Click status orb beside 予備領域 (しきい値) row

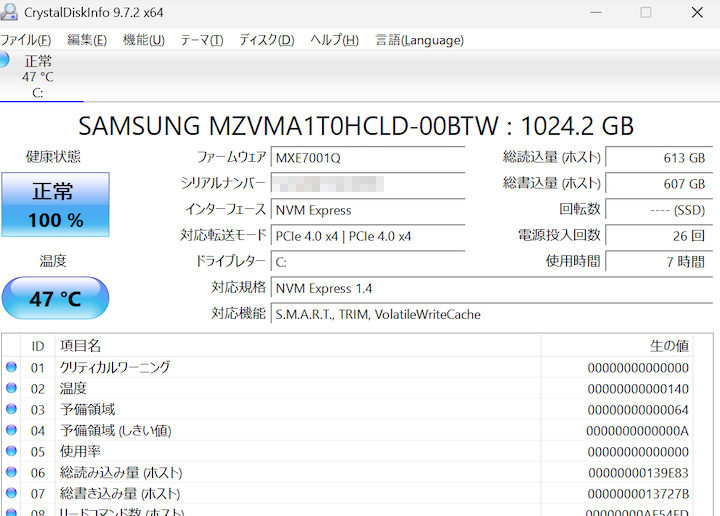point(12,430)
